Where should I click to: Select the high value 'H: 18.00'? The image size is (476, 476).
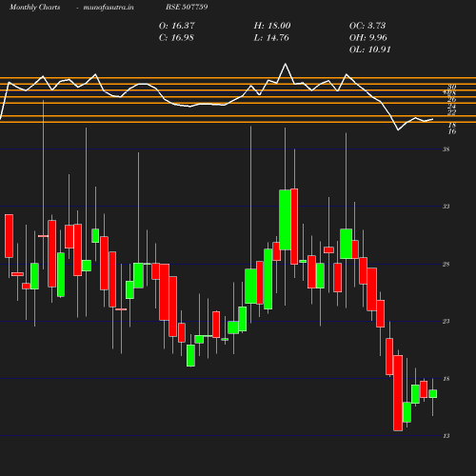pyautogui.click(x=272, y=26)
